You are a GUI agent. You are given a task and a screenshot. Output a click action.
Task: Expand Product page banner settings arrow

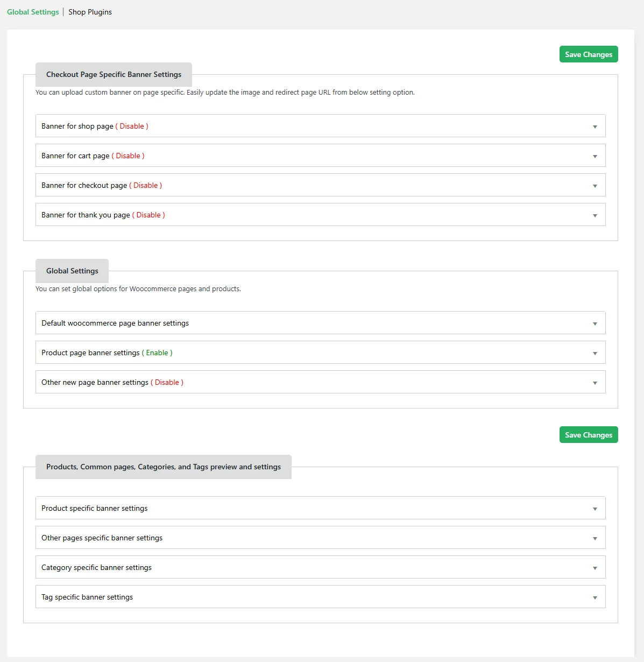pyautogui.click(x=595, y=353)
